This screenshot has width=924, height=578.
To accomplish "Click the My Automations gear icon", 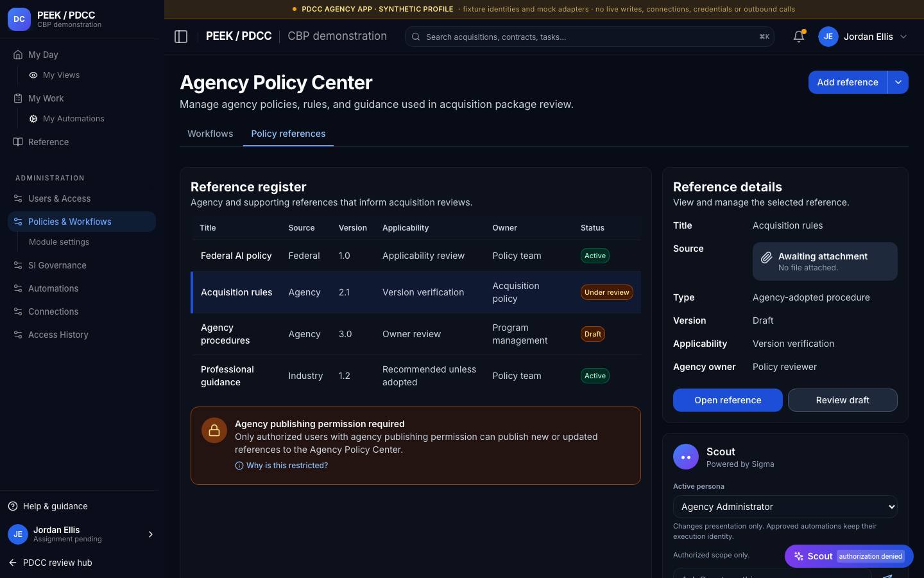I will (33, 119).
